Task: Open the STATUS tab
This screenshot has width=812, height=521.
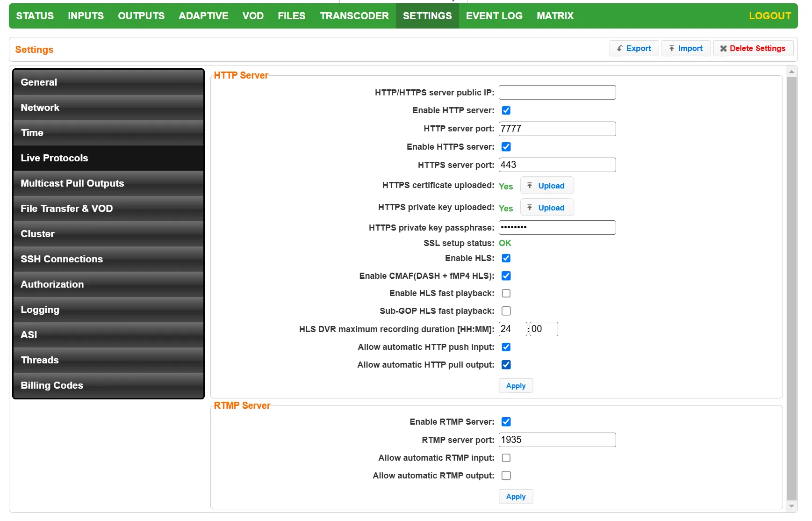Action: tap(35, 16)
